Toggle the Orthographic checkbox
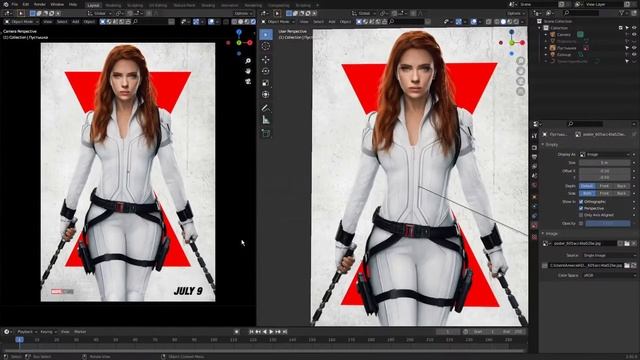Image resolution: width=640 pixels, height=360 pixels. pos(581,202)
